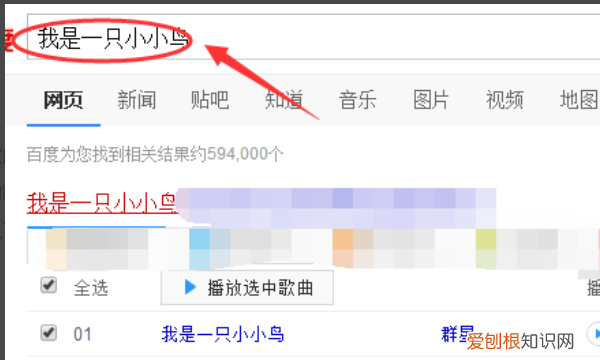Switch to the 知道 tab
Viewport: 600px width, 360px height.
pyautogui.click(x=284, y=100)
